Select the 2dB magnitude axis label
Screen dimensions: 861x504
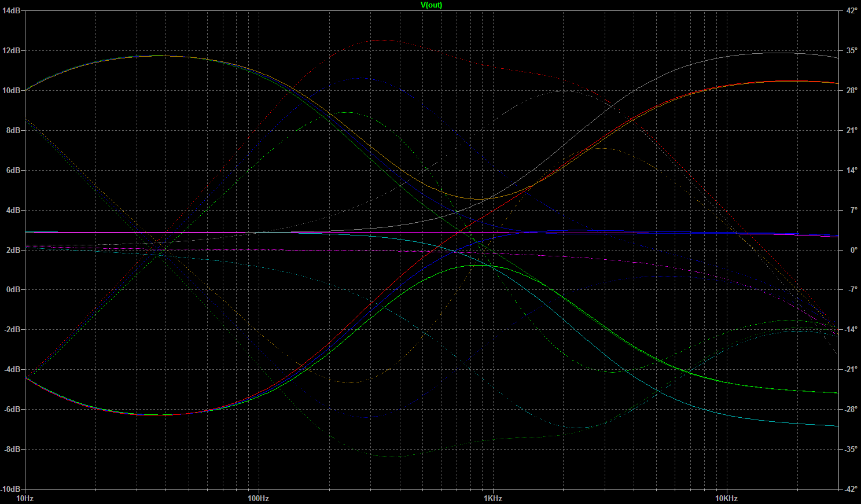pos(13,250)
